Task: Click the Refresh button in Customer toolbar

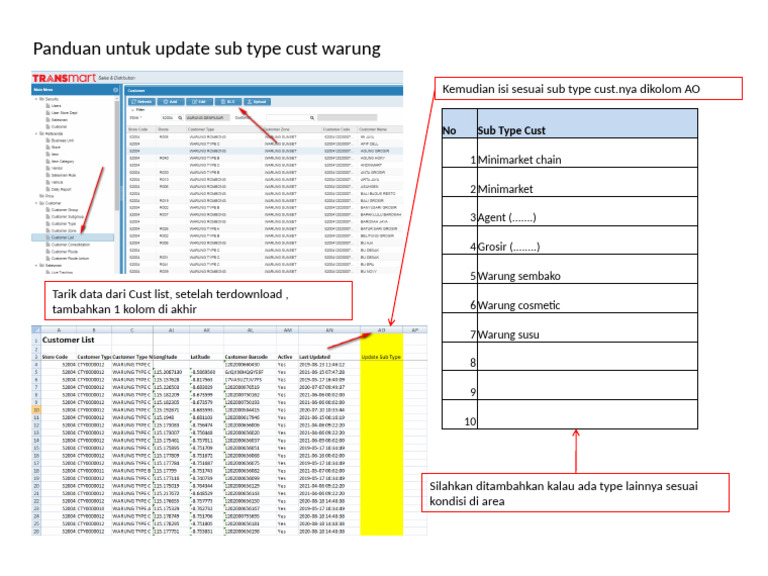Action: click(x=142, y=102)
